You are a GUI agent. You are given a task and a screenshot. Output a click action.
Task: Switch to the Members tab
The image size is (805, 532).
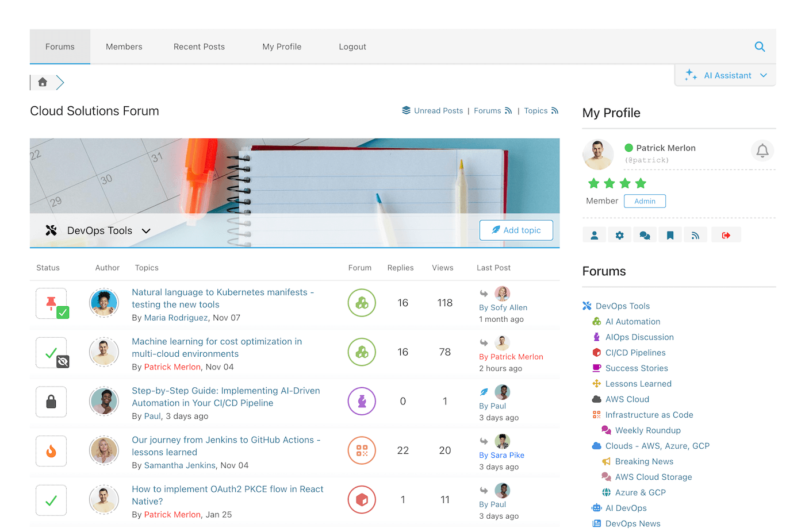[x=124, y=47]
